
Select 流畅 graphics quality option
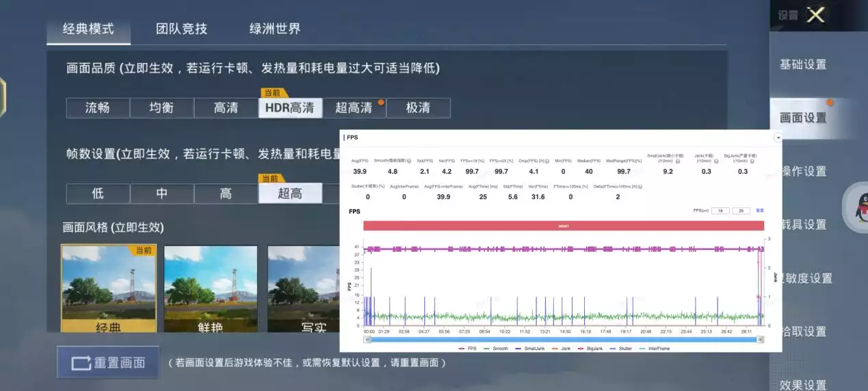(98, 108)
